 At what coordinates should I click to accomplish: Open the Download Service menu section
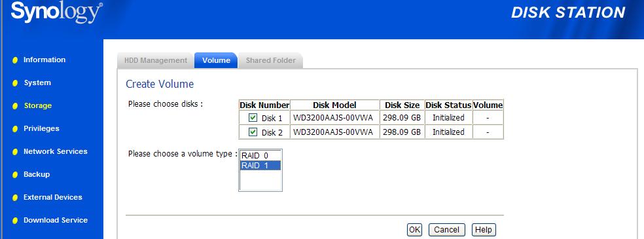56,220
